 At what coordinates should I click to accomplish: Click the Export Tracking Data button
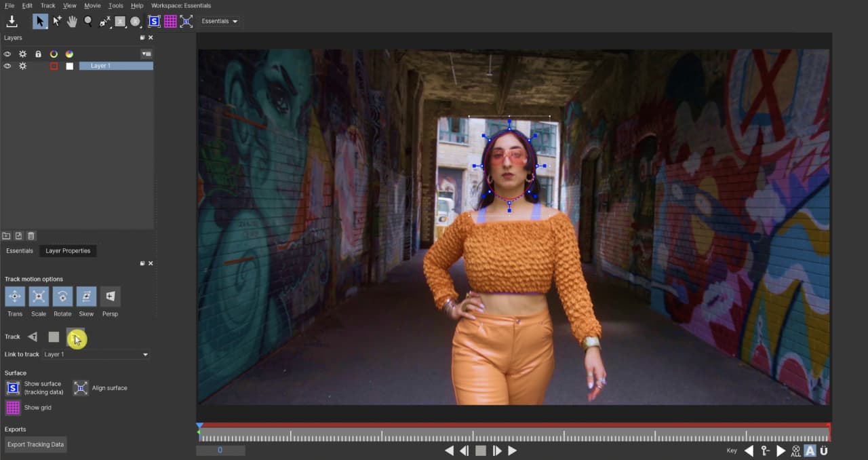(x=36, y=444)
